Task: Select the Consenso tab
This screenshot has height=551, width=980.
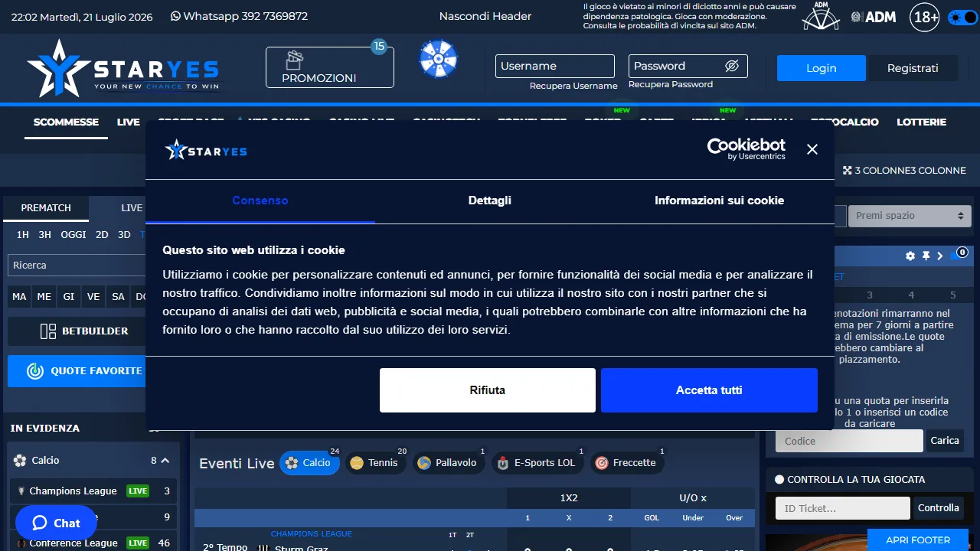Action: (x=260, y=201)
